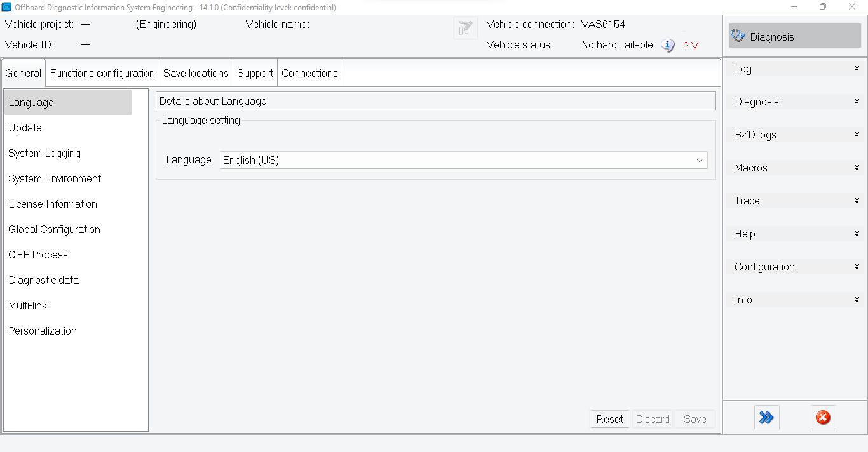The width and height of the screenshot is (868, 452).
Task: Click the red ?V version help icon
Action: click(690, 45)
